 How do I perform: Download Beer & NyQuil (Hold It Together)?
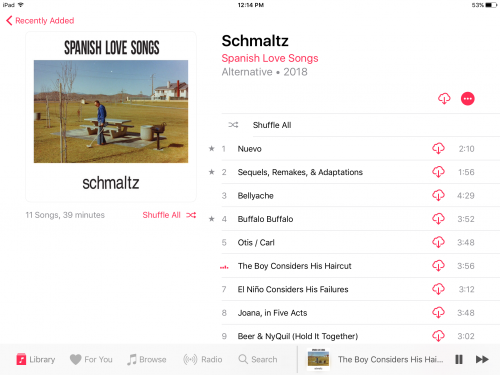pos(438,336)
